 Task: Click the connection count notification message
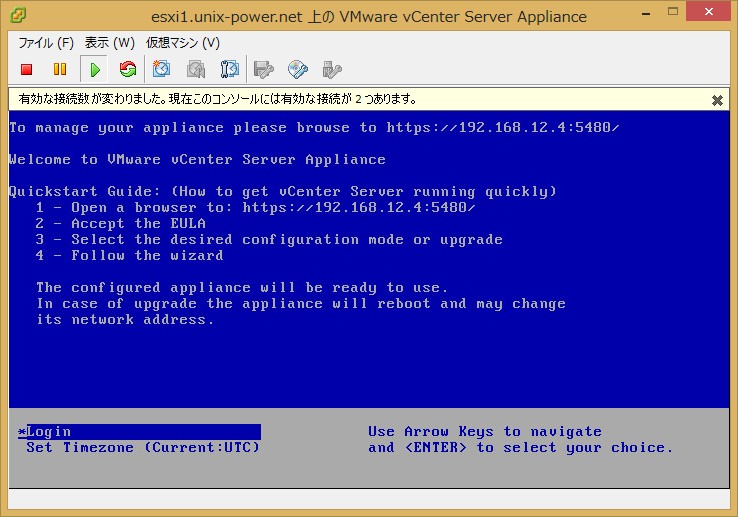click(x=218, y=99)
